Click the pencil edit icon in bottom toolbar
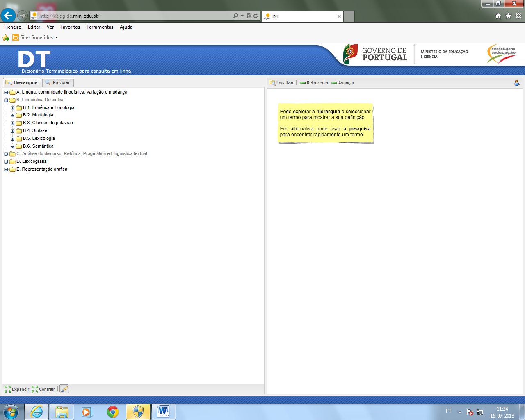 pyautogui.click(x=64, y=389)
